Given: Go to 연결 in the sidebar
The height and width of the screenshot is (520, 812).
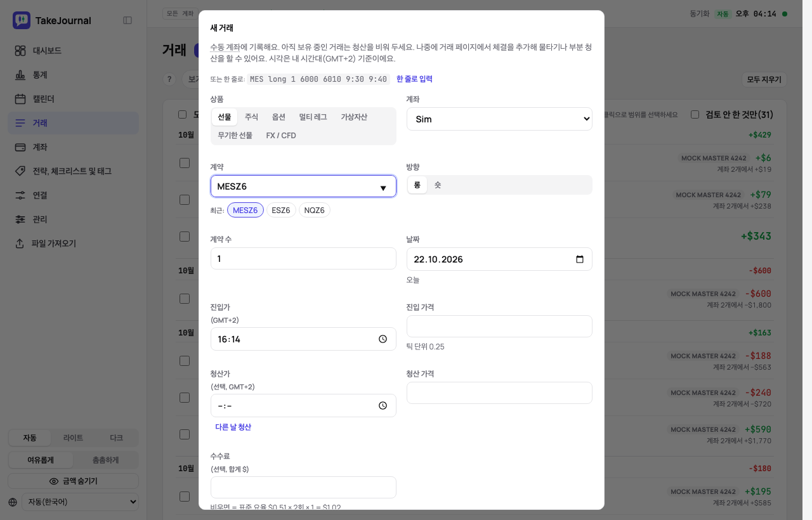Looking at the screenshot, I should 73,195.
